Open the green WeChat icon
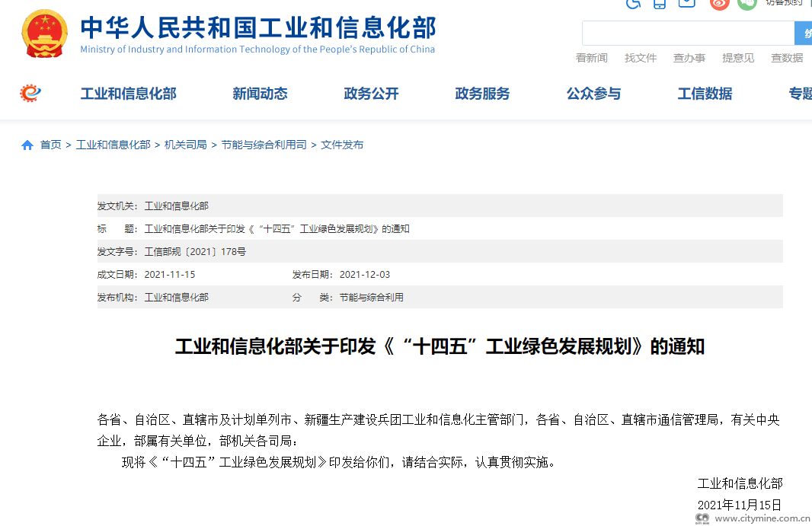The image size is (812, 526). (747, 3)
